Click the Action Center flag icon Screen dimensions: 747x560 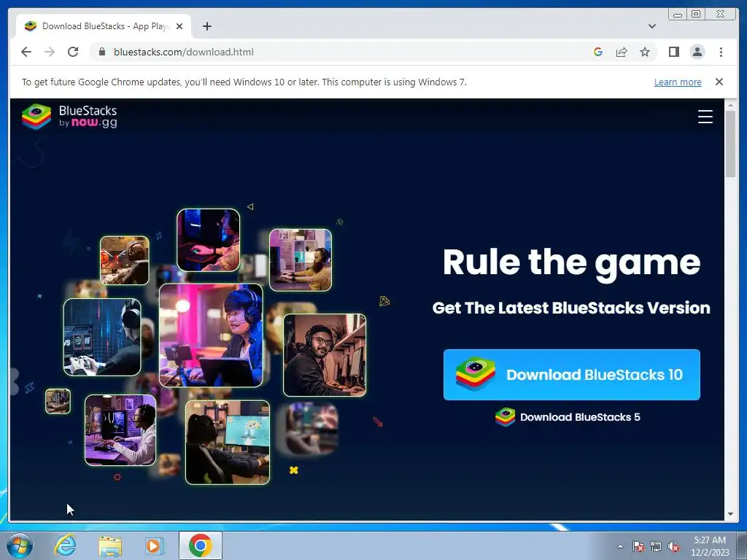pyautogui.click(x=638, y=547)
